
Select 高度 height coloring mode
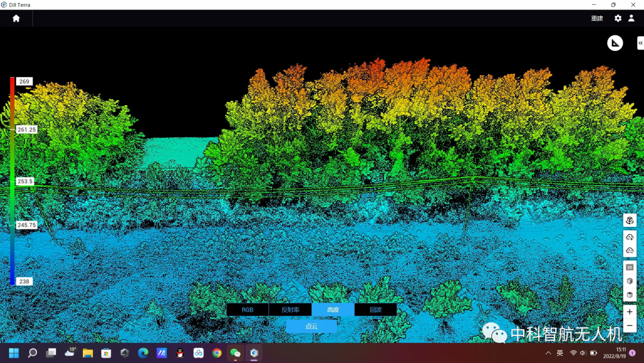coord(333,310)
